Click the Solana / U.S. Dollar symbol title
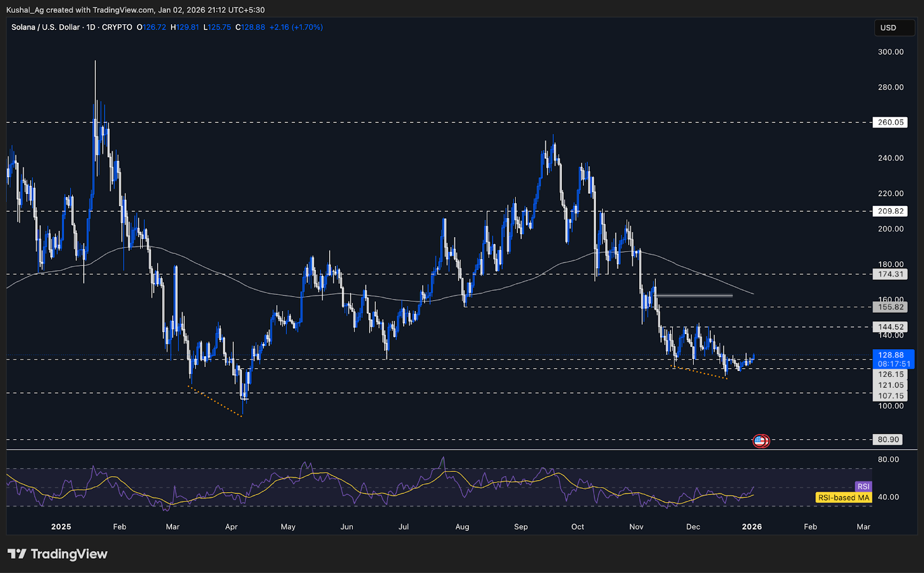 click(x=46, y=27)
